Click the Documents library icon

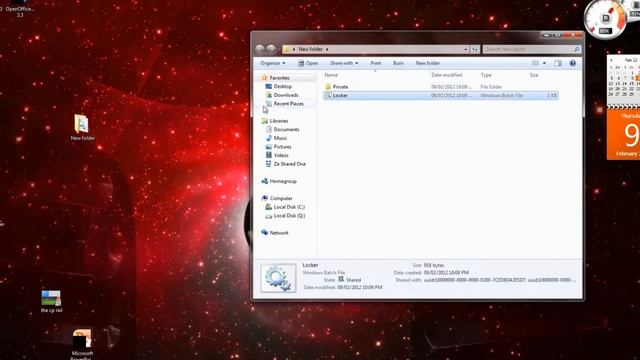(x=269, y=129)
